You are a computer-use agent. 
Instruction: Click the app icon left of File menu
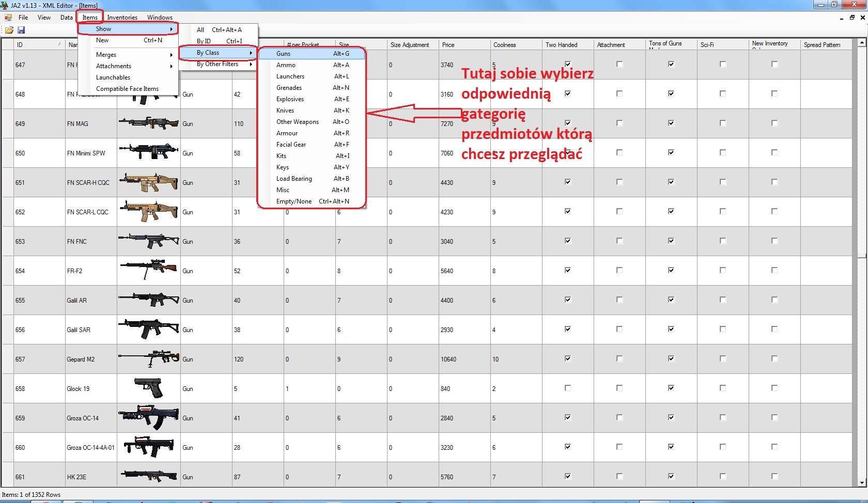(8, 18)
